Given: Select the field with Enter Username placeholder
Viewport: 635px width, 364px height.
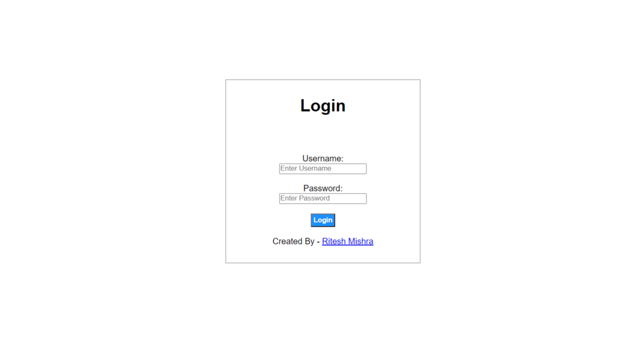Looking at the screenshot, I should tap(323, 169).
